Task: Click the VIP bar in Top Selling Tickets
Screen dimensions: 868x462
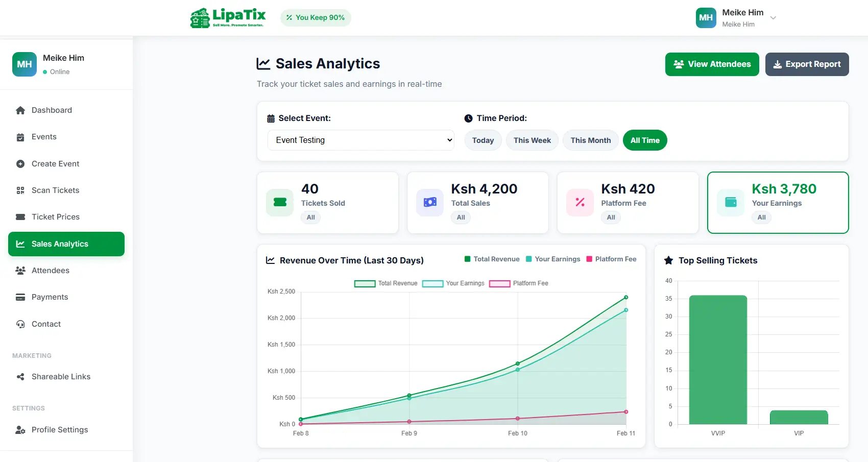Action: point(799,417)
